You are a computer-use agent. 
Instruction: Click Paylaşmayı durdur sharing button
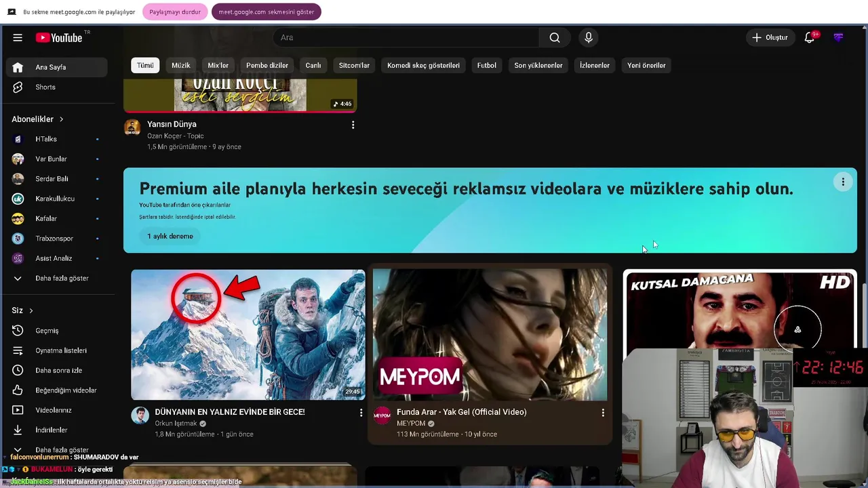[x=175, y=12]
